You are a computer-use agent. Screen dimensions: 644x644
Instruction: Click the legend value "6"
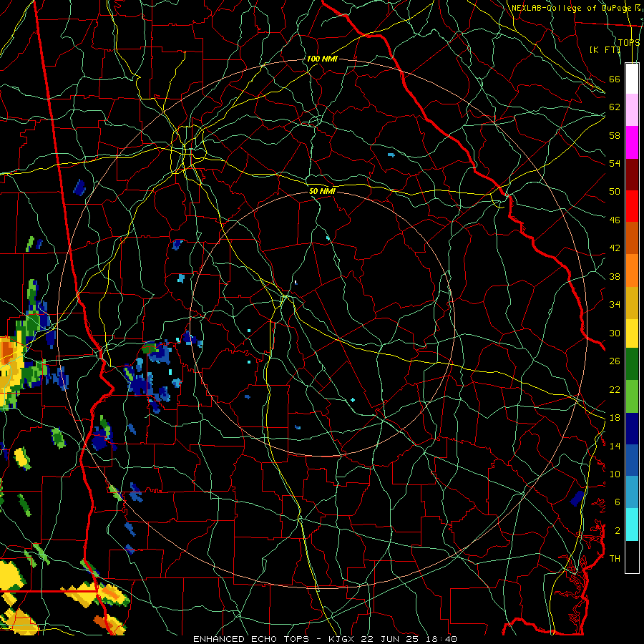[618, 502]
